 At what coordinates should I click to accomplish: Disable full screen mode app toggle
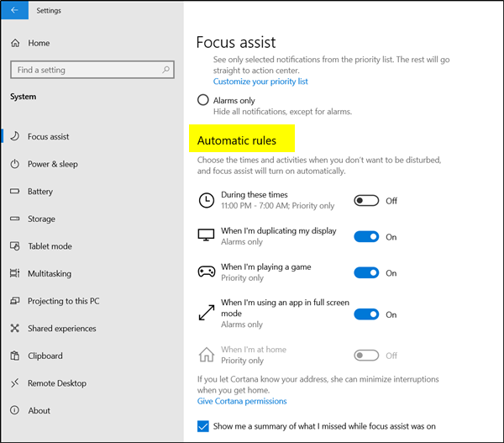point(366,314)
